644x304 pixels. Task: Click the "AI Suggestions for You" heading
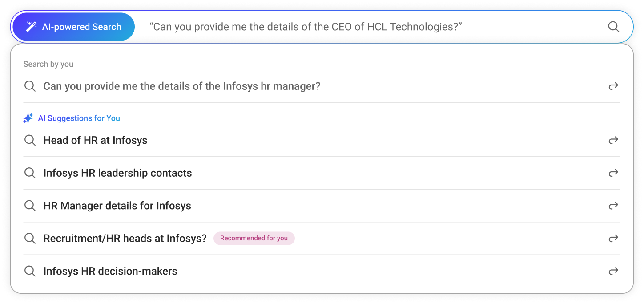(x=79, y=118)
